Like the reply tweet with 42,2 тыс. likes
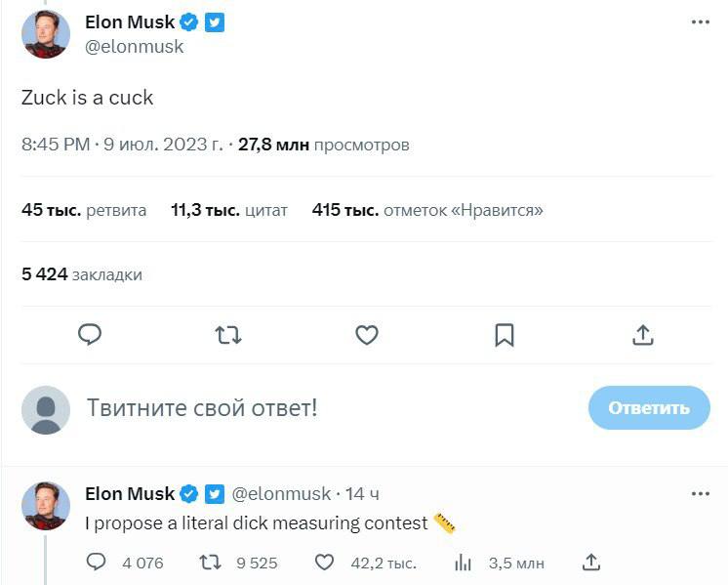 coord(325,563)
